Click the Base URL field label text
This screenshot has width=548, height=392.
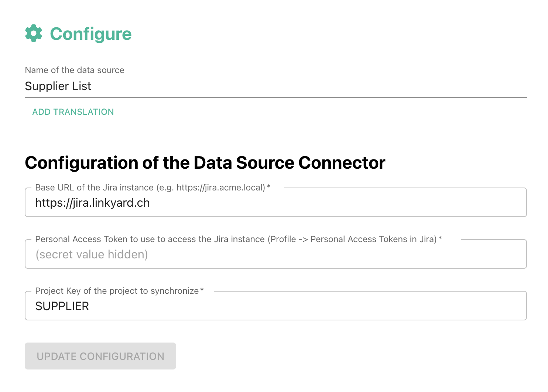[x=150, y=188]
